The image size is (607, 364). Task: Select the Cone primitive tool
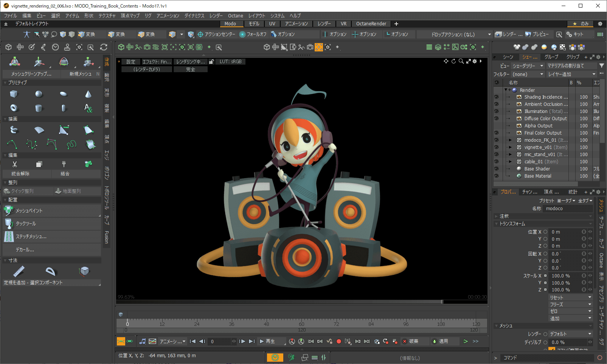pyautogui.click(x=88, y=94)
